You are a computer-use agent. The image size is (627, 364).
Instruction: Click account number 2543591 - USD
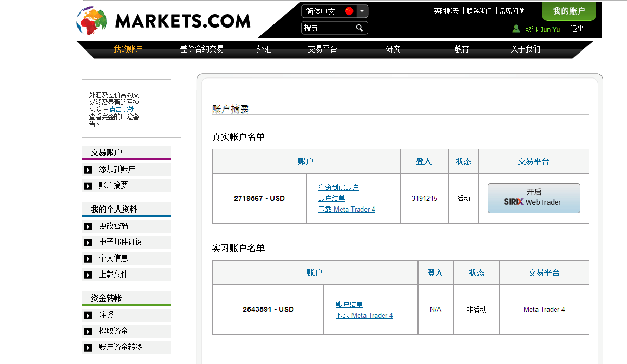point(268,310)
